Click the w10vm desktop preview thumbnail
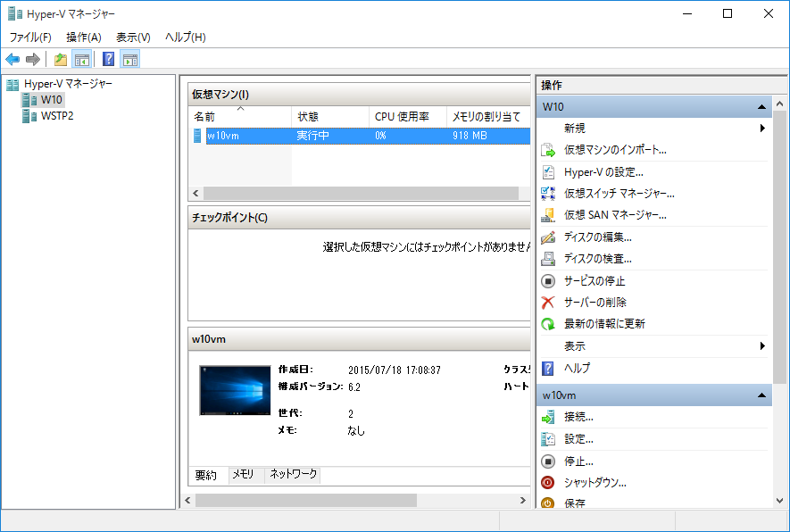Viewport: 790px width, 532px height. pyautogui.click(x=235, y=390)
